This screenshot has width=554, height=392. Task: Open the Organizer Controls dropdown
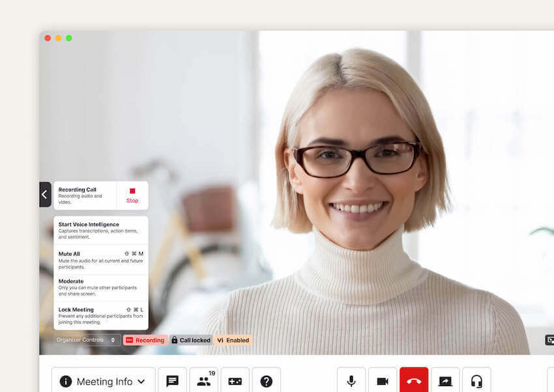pos(87,340)
